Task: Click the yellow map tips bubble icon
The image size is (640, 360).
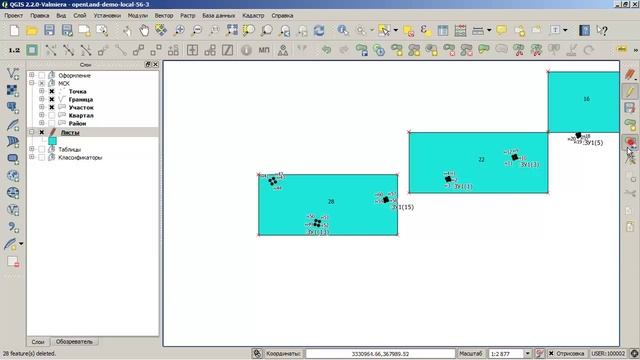Action: 502,31
